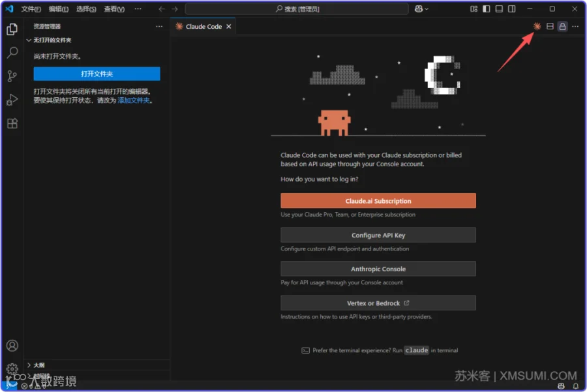Close the Claude Code tab
This screenshot has width=587, height=392.
(x=228, y=27)
